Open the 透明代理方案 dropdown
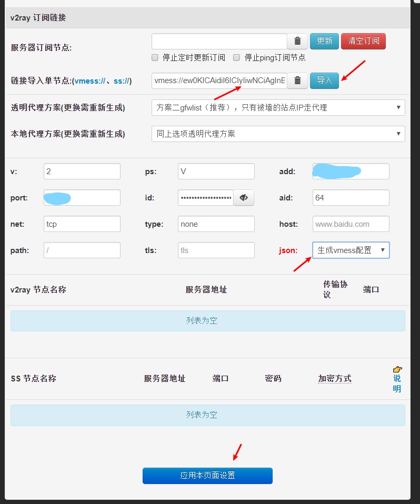 (x=278, y=107)
